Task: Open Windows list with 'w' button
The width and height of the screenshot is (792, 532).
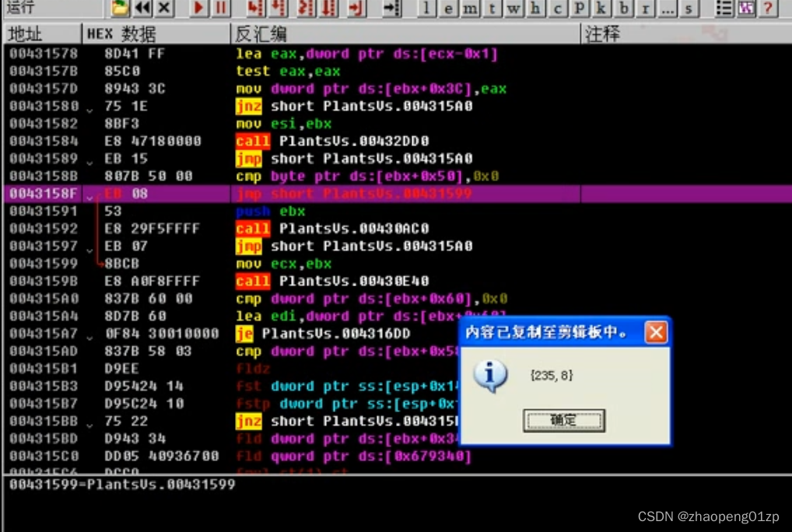Action: (x=513, y=8)
